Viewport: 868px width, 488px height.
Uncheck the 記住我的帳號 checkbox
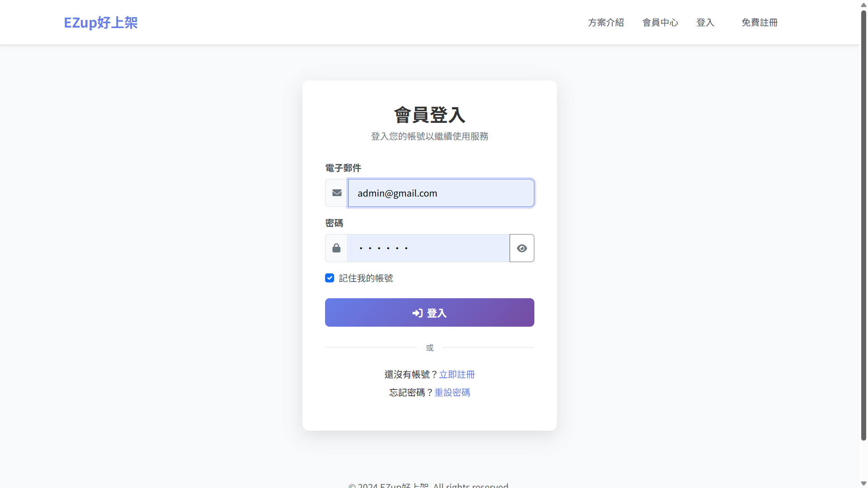pyautogui.click(x=330, y=278)
